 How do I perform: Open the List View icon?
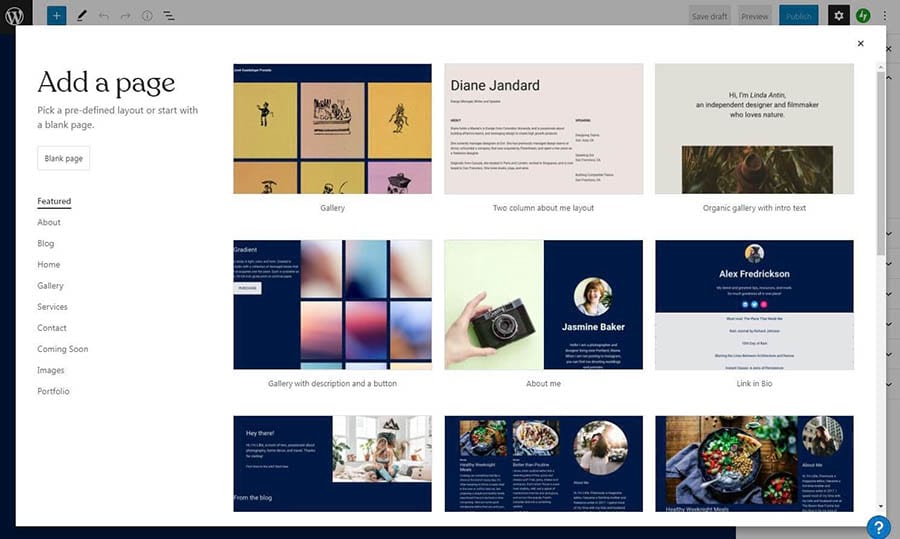169,16
